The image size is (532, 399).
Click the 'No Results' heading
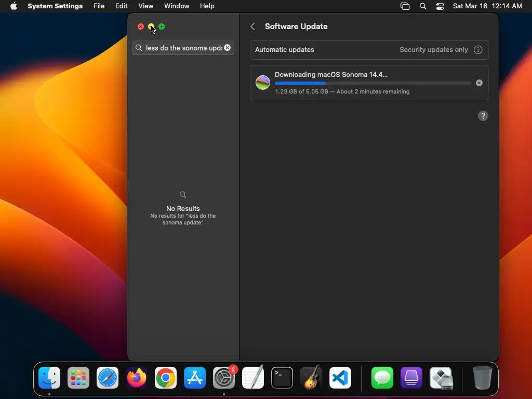point(183,209)
